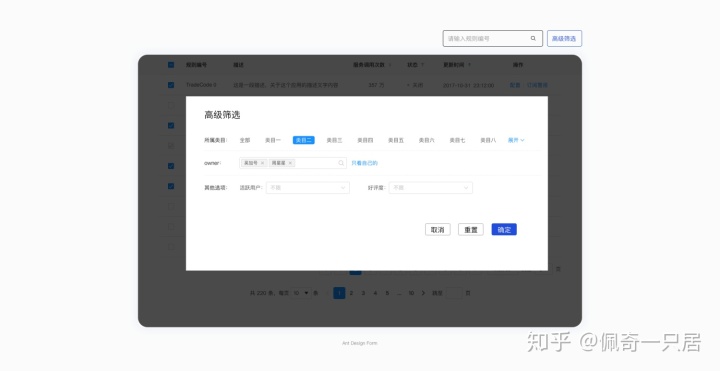Click the TradeCode 0 cell
720x371 pixels.
[201, 85]
